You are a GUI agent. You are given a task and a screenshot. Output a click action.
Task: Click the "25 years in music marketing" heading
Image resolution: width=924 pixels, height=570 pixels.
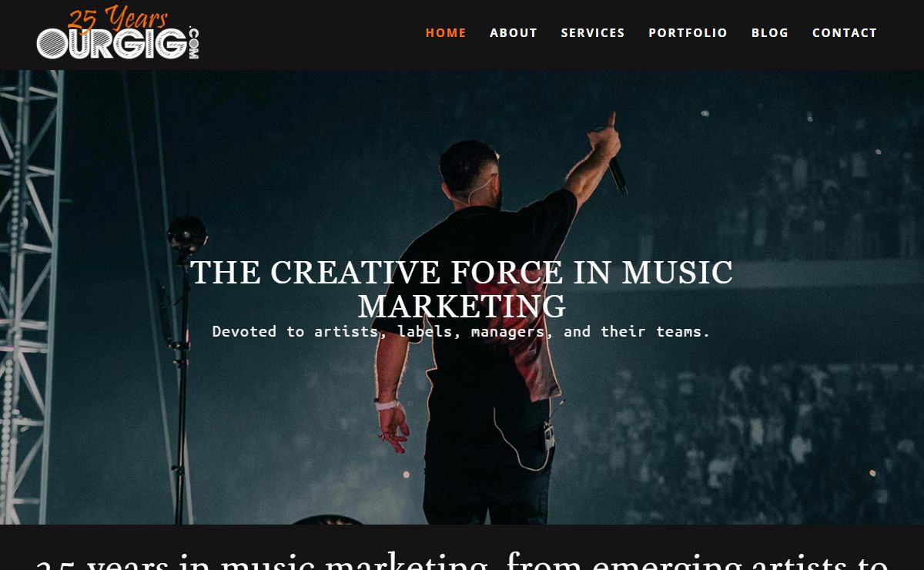(x=462, y=560)
